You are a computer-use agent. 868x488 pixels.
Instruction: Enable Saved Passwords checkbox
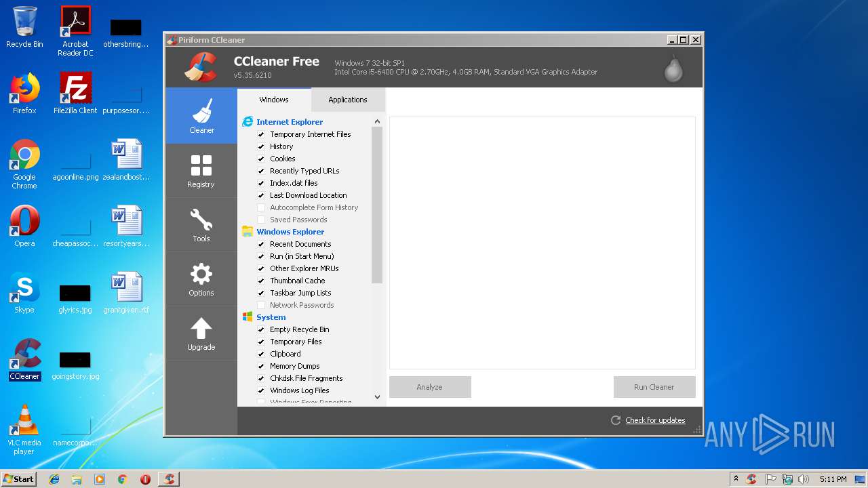pos(261,220)
